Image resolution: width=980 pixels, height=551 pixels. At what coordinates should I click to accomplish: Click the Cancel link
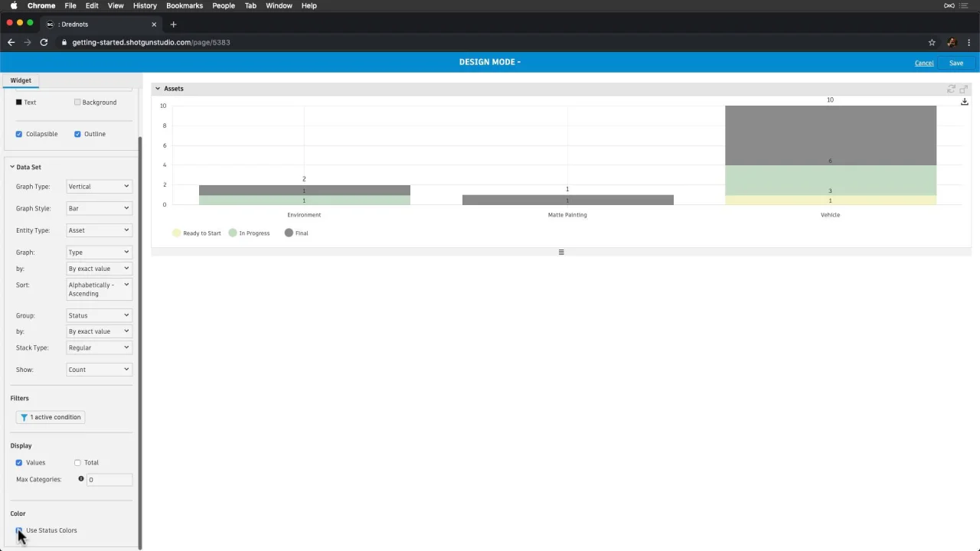[x=924, y=63]
